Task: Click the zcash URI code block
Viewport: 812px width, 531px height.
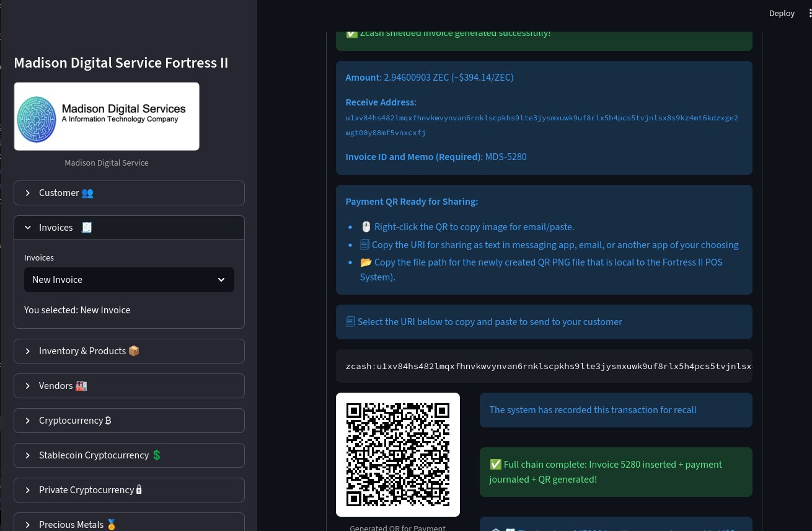Action: coord(544,367)
